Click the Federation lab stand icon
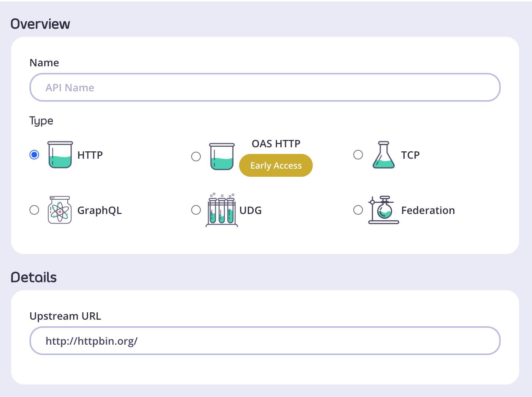 [x=384, y=210]
